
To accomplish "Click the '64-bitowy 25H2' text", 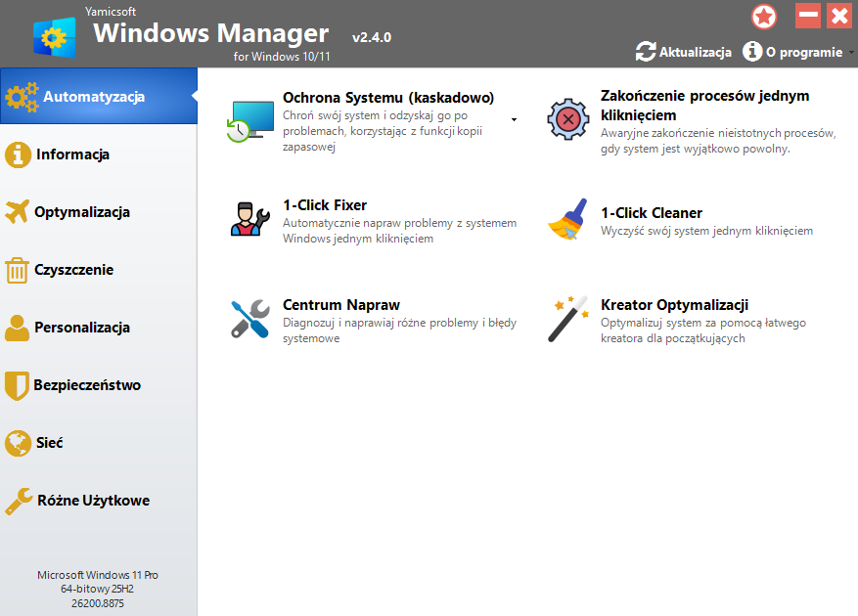I will (98, 590).
